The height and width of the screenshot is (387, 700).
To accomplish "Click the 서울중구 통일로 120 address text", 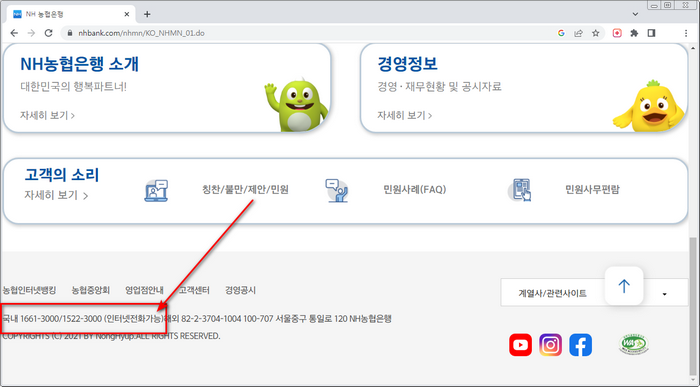I will click(x=311, y=319).
